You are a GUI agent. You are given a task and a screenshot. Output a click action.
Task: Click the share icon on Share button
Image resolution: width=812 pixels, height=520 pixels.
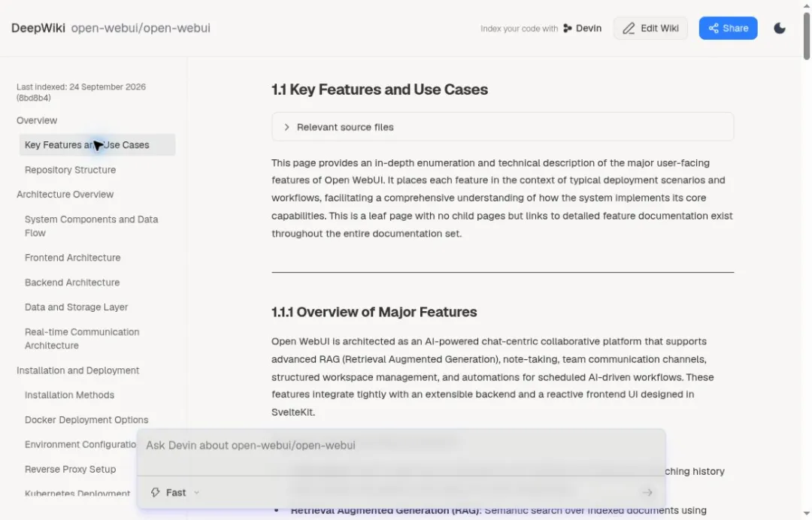pyautogui.click(x=713, y=29)
